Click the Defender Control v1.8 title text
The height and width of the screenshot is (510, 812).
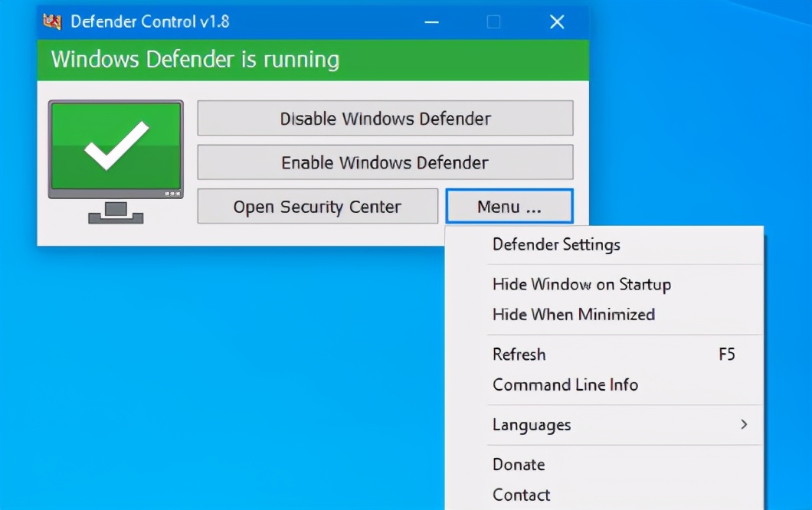pyautogui.click(x=149, y=21)
